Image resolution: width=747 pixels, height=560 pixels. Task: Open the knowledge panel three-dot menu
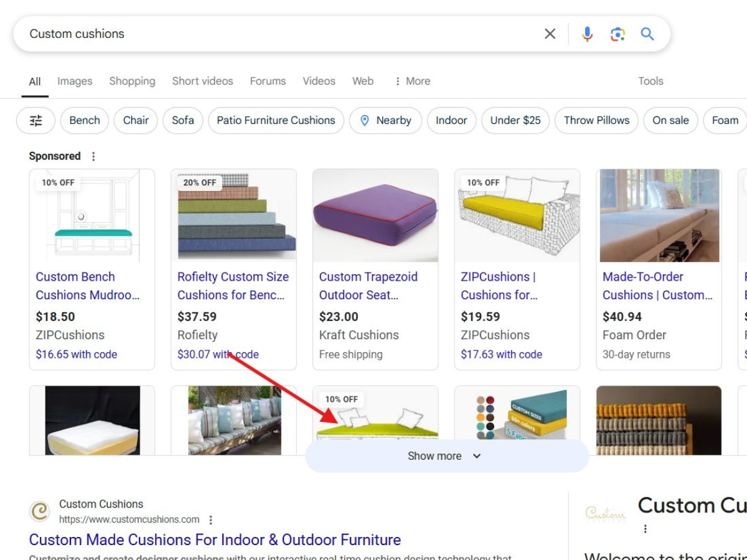(646, 529)
